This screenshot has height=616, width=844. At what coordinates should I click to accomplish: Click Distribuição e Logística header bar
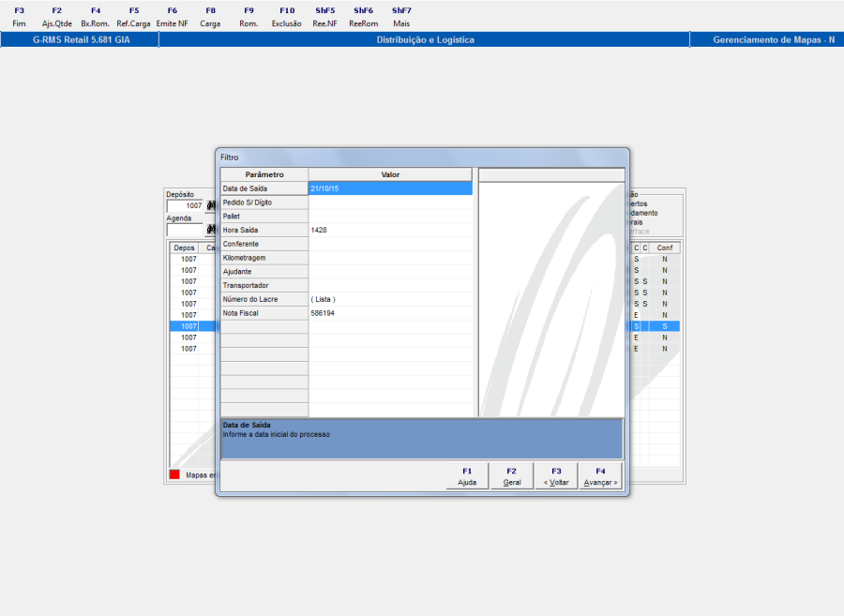click(425, 39)
